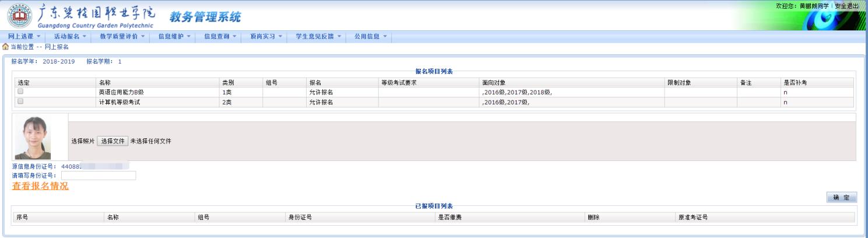
Task: Expand the 学生意见反馈 menu
Action: (318, 37)
